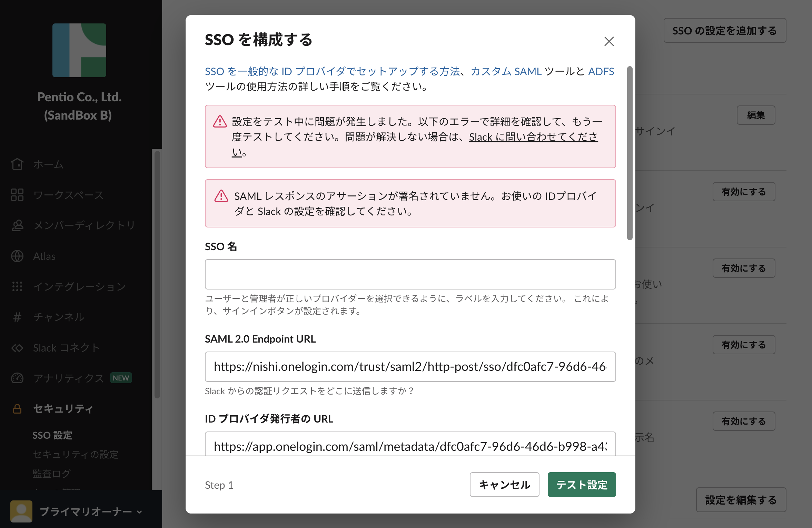Screen dimensions: 812x528
Task: Focus the SSO 名 input field
Action: [410, 274]
